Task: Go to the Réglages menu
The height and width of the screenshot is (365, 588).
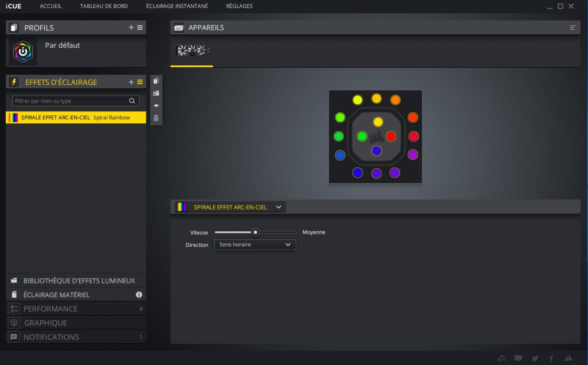Action: point(239,6)
